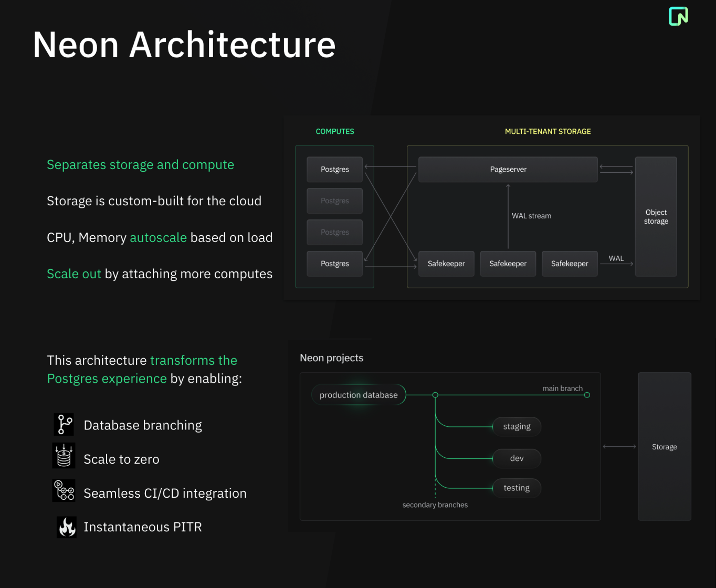The image size is (716, 588).
Task: Click "Storage is custom-built for the cloud"
Action: pos(154,201)
